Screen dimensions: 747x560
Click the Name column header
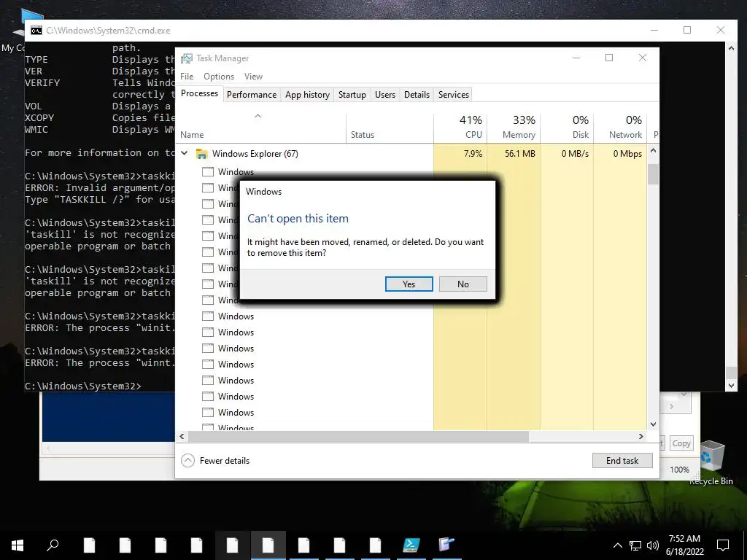click(261, 128)
